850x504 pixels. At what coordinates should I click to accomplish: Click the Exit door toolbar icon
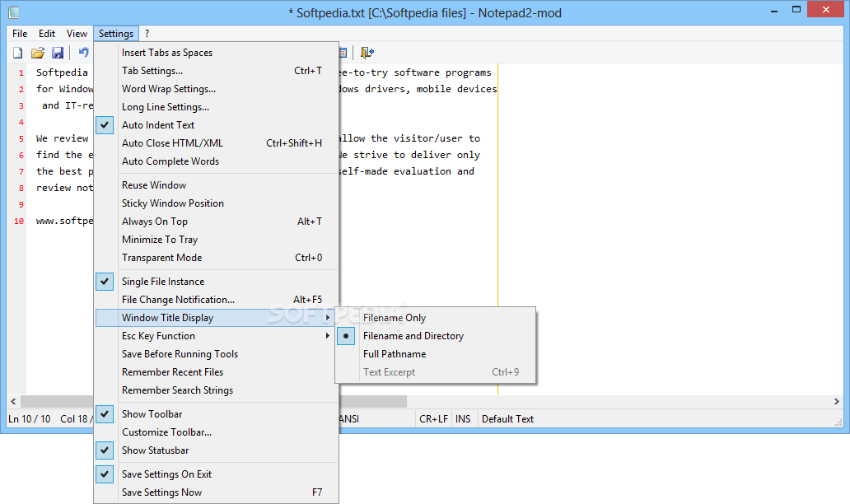click(367, 53)
